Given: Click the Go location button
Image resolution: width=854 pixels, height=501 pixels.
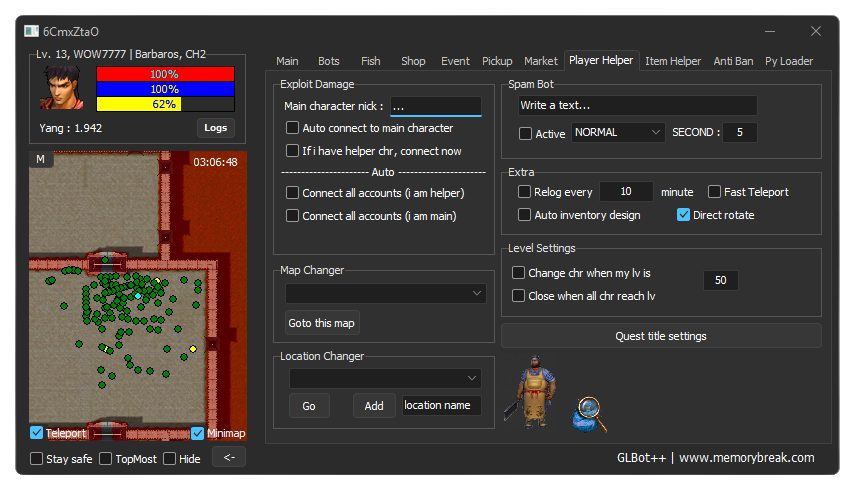Looking at the screenshot, I should pos(309,406).
